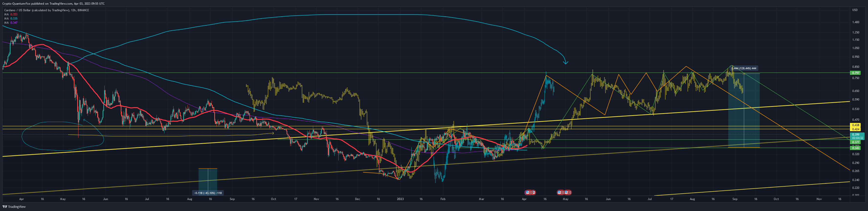The height and width of the screenshot is (211, 868).
Task: Click the 0.650 price axis value
Action: (x=855, y=91)
